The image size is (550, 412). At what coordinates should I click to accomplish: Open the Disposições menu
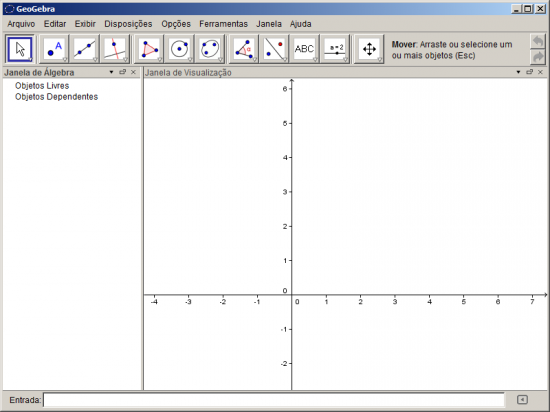128,24
